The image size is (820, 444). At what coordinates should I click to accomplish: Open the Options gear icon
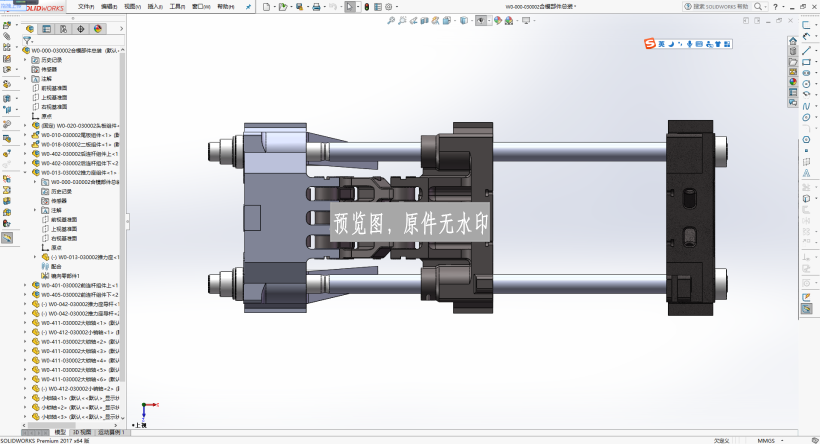[389, 7]
